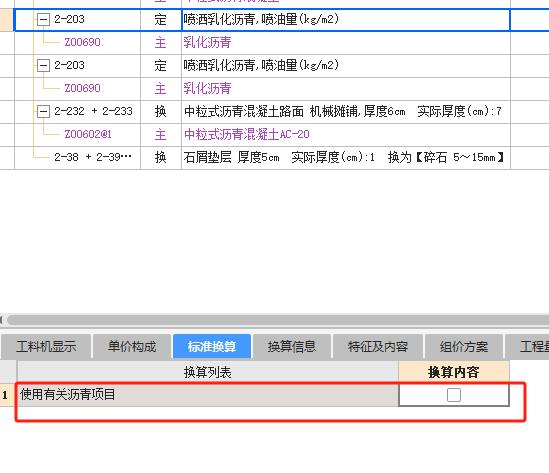The width and height of the screenshot is (549, 473).
Task: Switch to the 特征及内容 tab
Action: click(378, 347)
